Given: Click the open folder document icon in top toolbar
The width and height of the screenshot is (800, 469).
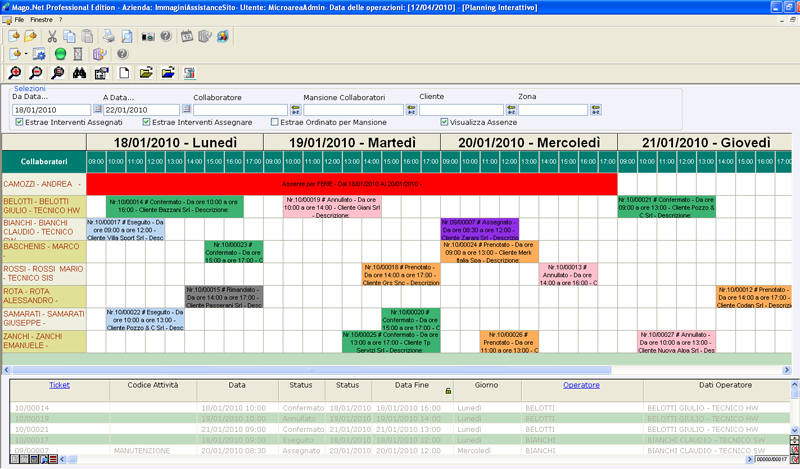Looking at the screenshot, I should [x=31, y=36].
